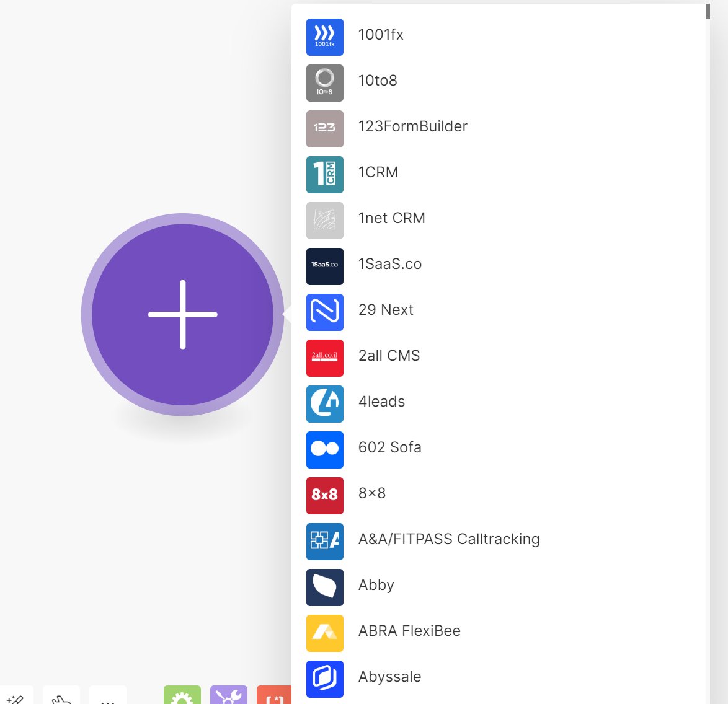
Task: Select the 4leads app icon
Action: click(324, 404)
